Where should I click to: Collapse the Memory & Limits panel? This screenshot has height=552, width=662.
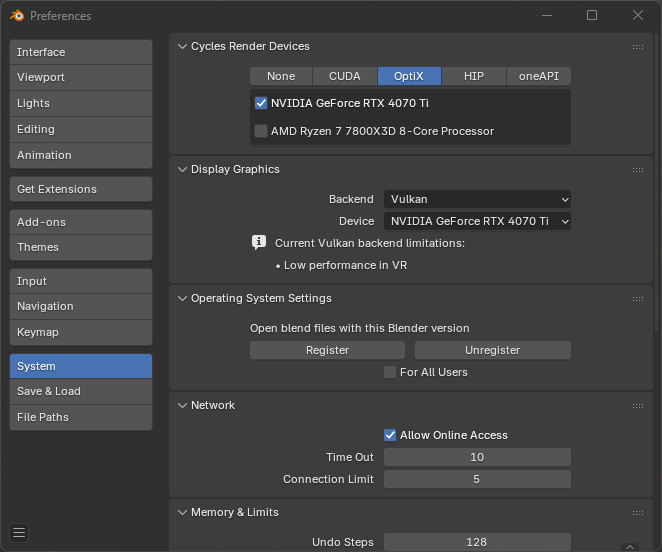(x=182, y=512)
